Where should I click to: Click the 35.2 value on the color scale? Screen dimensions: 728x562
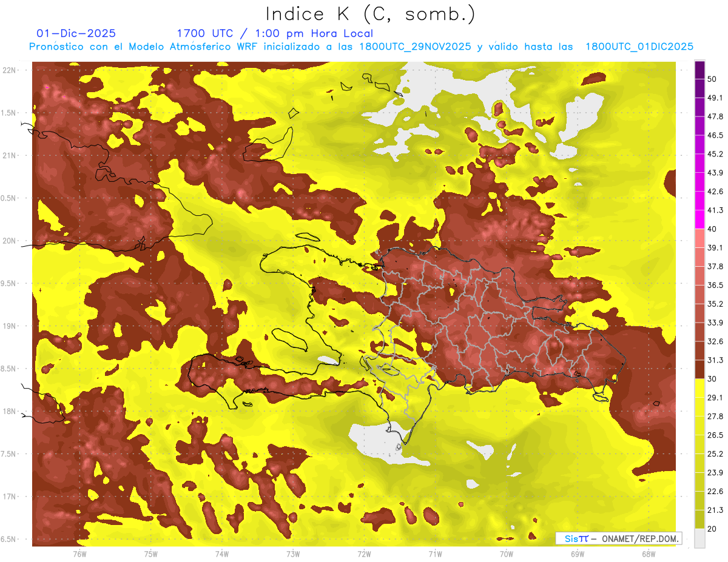pyautogui.click(x=715, y=304)
